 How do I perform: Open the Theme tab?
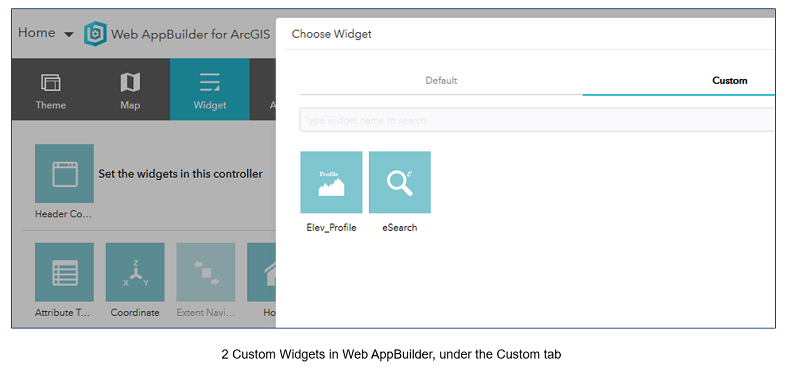(51, 90)
